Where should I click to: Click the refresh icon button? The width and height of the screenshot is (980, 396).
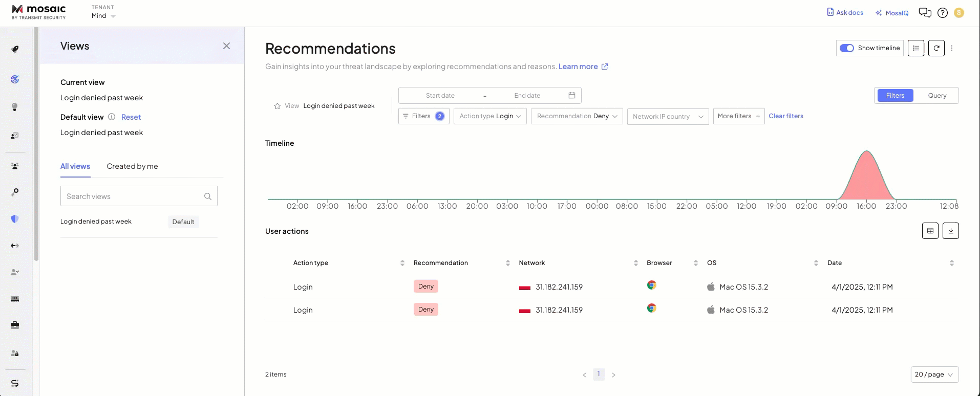[x=936, y=48]
